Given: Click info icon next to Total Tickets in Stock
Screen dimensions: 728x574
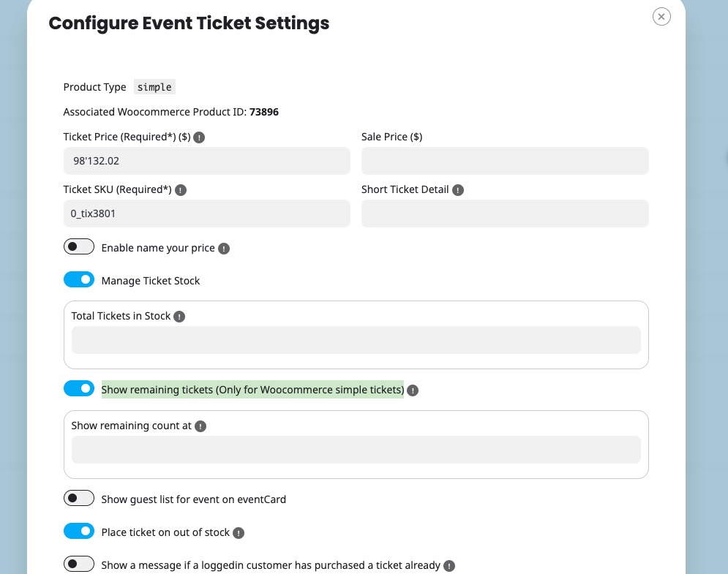Looking at the screenshot, I should [179, 317].
